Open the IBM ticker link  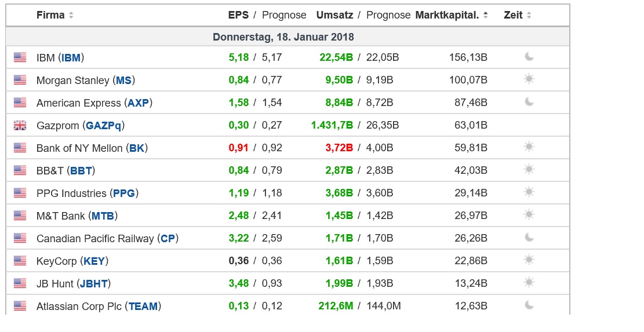pyautogui.click(x=71, y=57)
